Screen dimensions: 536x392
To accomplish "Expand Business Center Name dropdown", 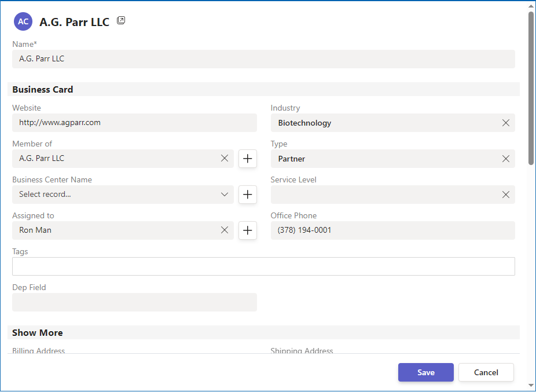I will point(225,195).
